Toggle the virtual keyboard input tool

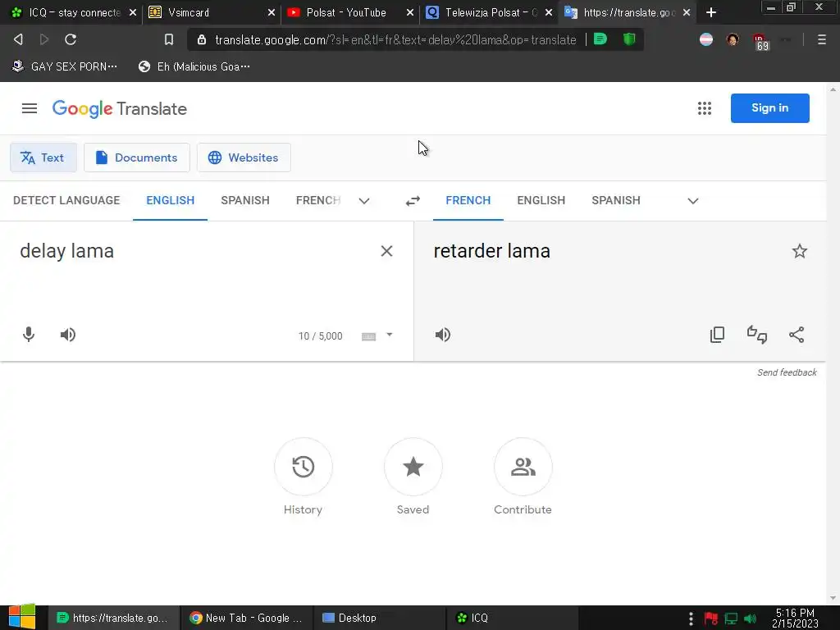368,336
